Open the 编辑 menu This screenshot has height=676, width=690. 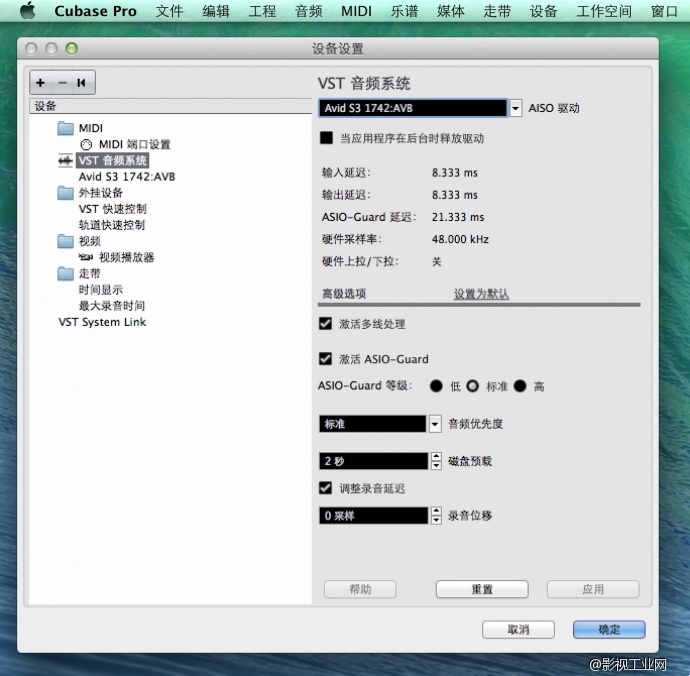216,11
